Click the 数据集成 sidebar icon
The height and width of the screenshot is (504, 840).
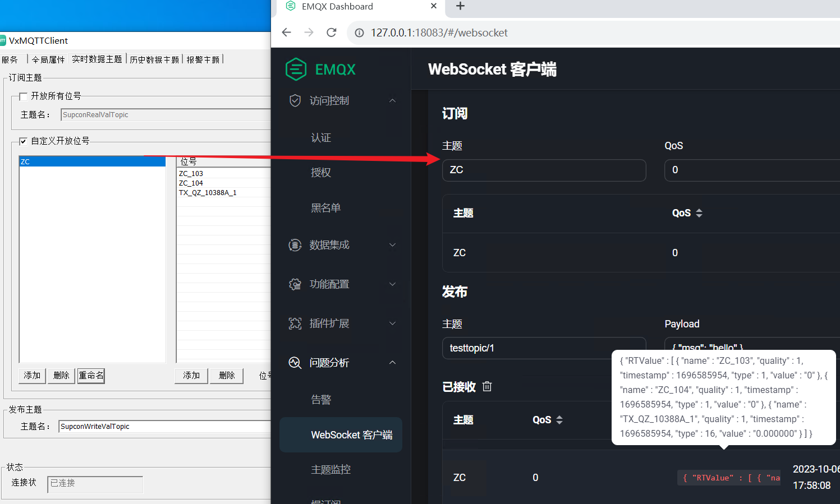(x=295, y=245)
